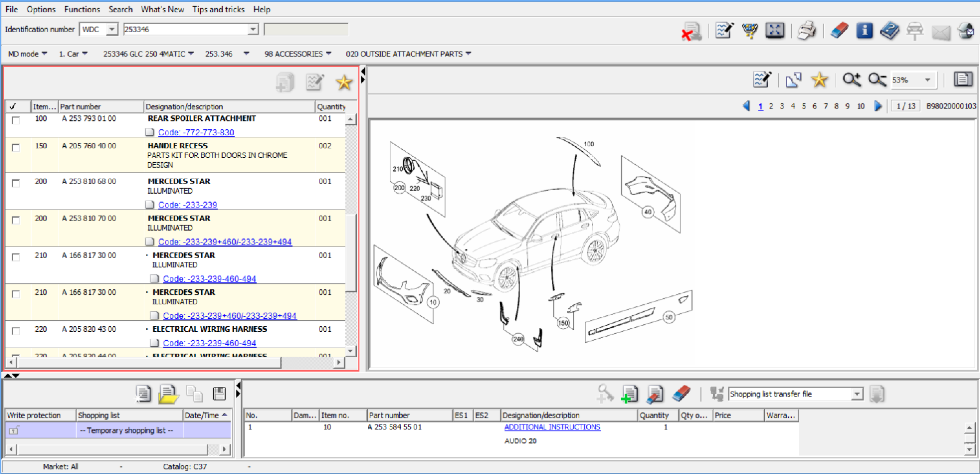
Task: Click the shopping list panel horizontal scrollbar
Action: (x=118, y=449)
